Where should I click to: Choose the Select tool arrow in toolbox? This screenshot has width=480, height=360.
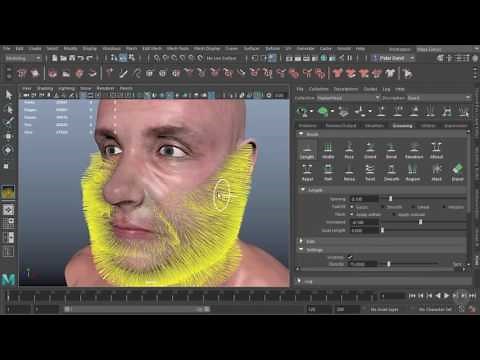coord(9,95)
